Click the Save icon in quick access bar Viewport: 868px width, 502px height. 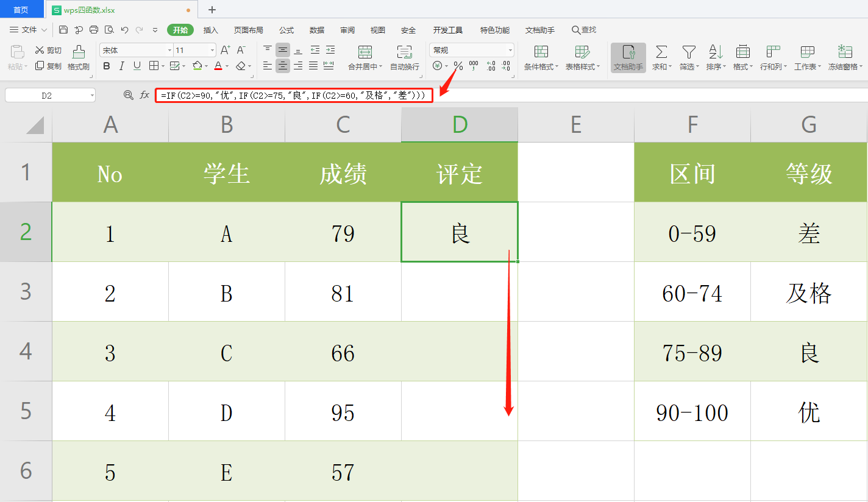pos(63,29)
